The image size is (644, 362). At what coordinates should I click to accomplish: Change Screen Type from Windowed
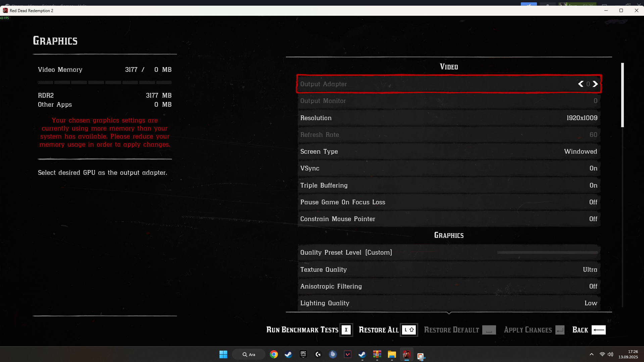click(449, 151)
